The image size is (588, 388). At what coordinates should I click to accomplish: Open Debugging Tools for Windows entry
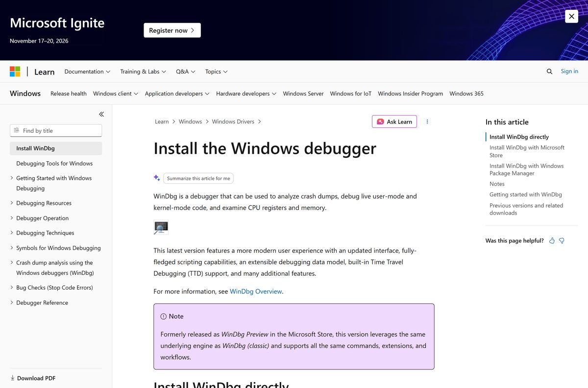[x=54, y=163]
